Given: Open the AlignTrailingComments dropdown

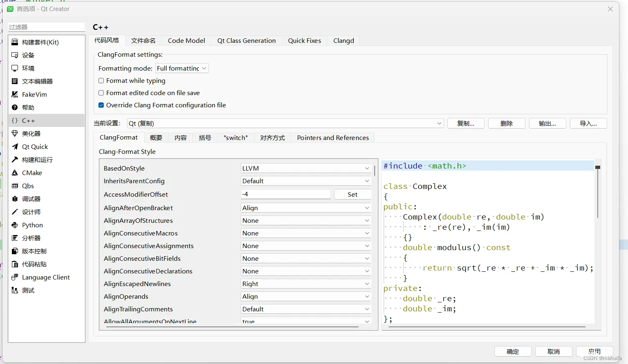Looking at the screenshot, I should (x=306, y=309).
